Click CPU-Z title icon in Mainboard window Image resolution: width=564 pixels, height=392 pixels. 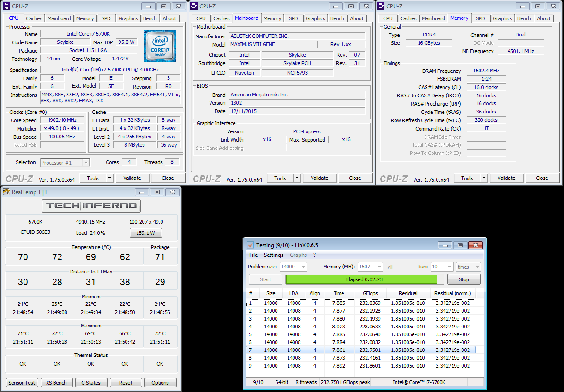click(194, 6)
